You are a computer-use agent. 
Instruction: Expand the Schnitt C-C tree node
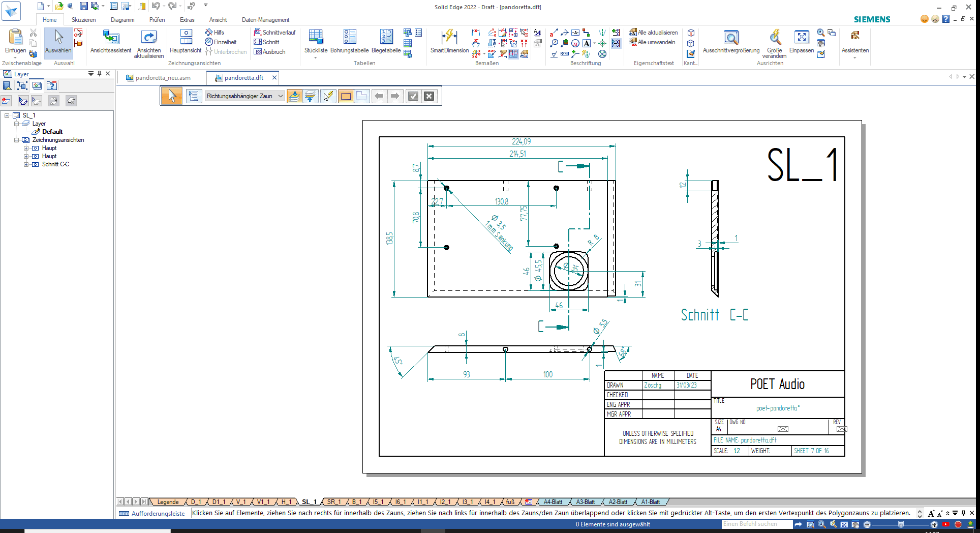pyautogui.click(x=26, y=164)
